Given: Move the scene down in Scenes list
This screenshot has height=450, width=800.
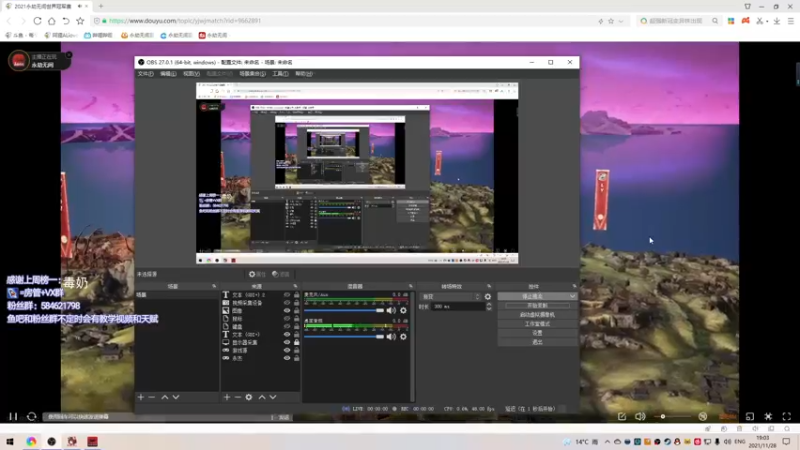Looking at the screenshot, I should pos(176,397).
